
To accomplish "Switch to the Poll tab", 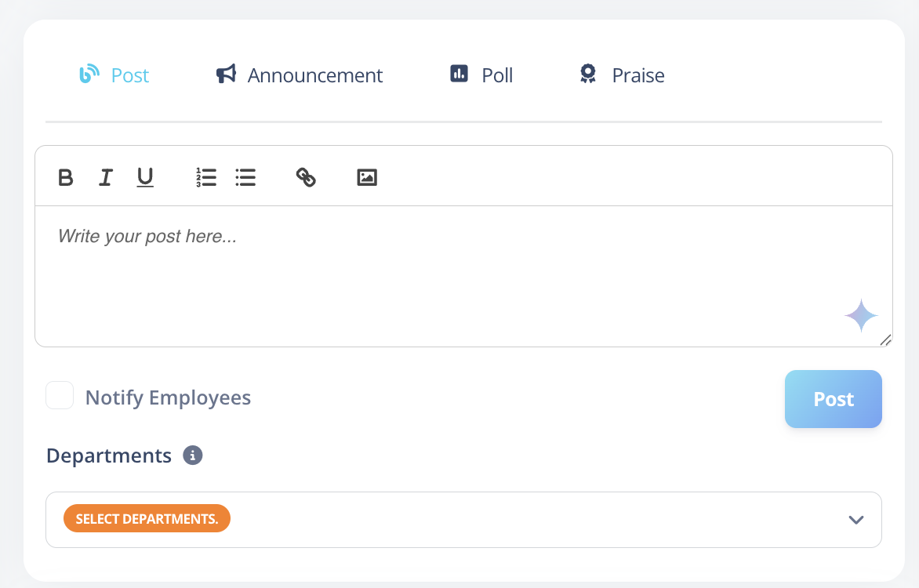I will 481,75.
